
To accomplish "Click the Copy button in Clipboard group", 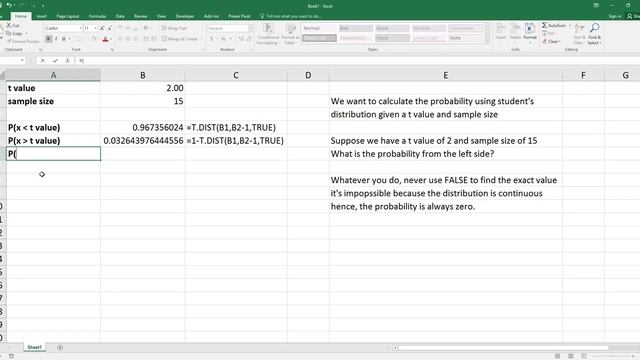I will click(x=15, y=33).
